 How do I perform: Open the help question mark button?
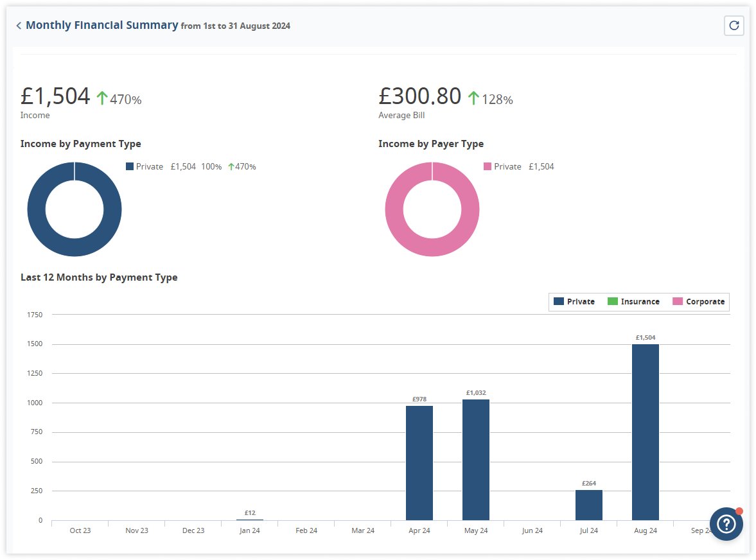tap(726, 524)
